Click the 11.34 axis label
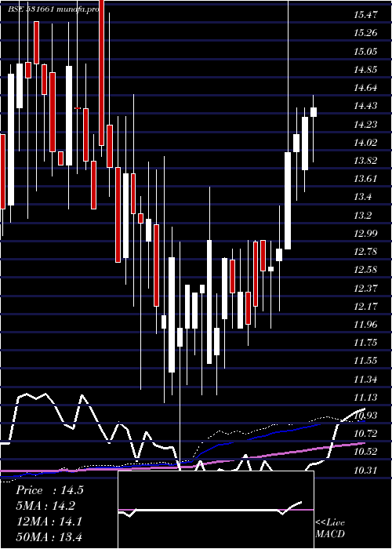Image resolution: width=392 pixels, height=549 pixels. 366,379
